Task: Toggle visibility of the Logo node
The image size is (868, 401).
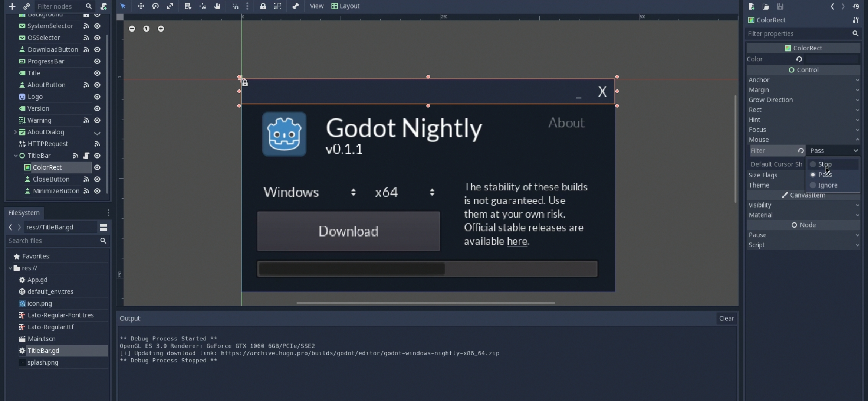Action: (x=97, y=97)
